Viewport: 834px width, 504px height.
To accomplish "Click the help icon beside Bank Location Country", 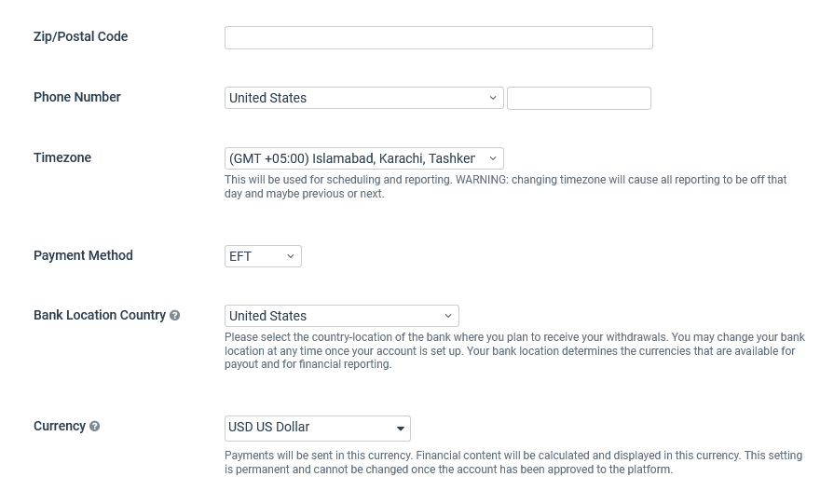I will pyautogui.click(x=174, y=315).
